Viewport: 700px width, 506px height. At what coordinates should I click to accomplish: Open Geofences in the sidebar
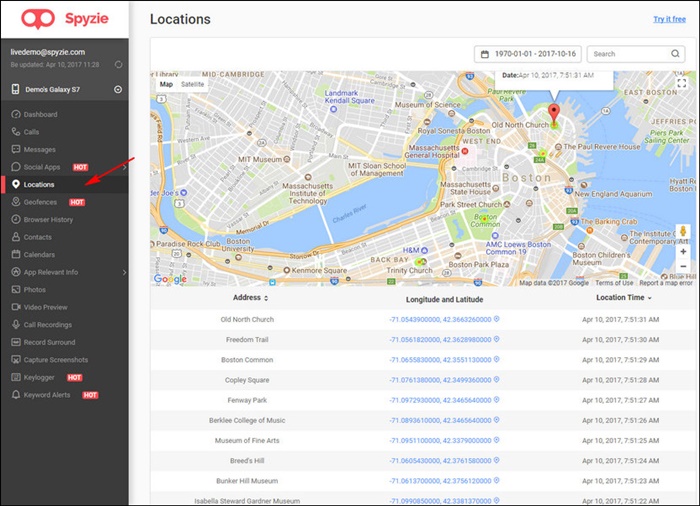click(40, 202)
